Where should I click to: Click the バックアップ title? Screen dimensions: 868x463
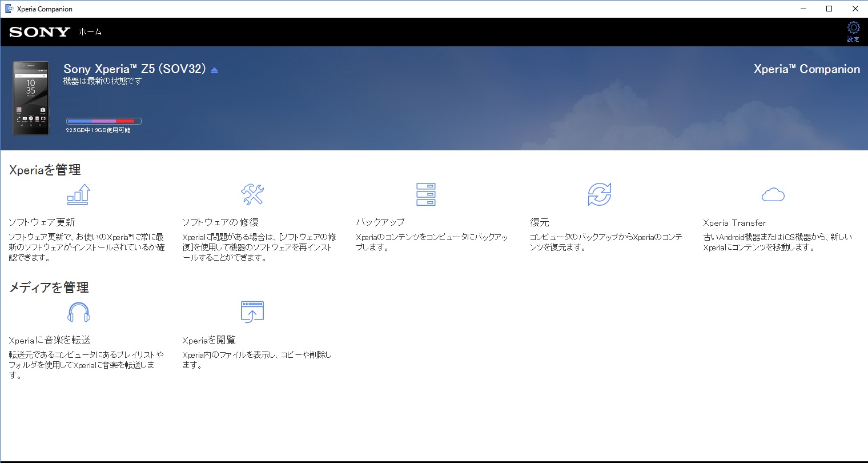(x=380, y=222)
